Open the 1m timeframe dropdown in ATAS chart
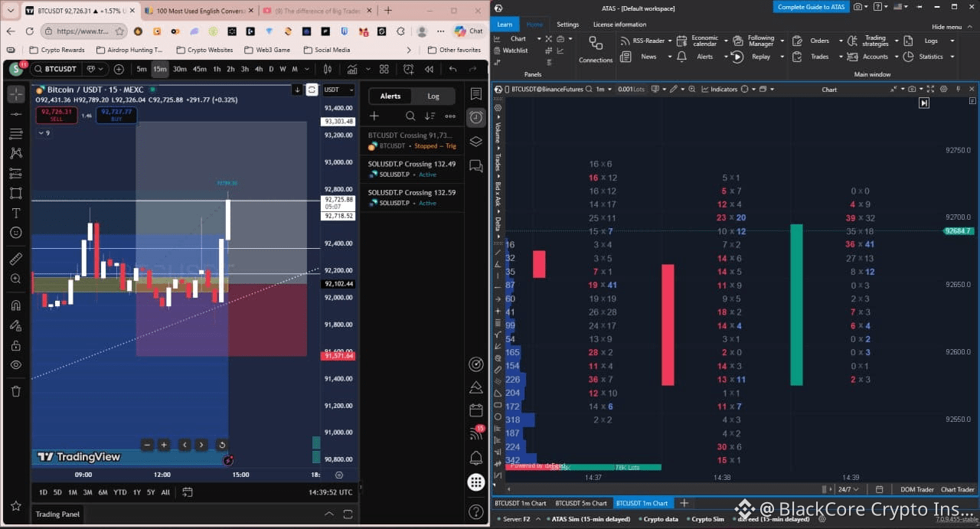 click(603, 90)
